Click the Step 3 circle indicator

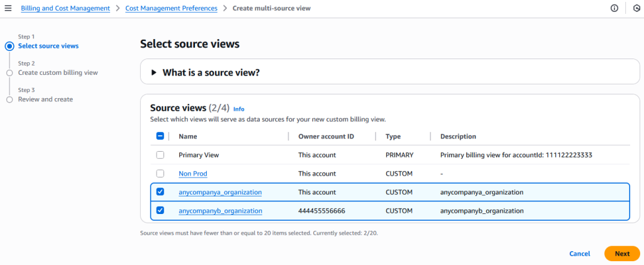pos(9,99)
